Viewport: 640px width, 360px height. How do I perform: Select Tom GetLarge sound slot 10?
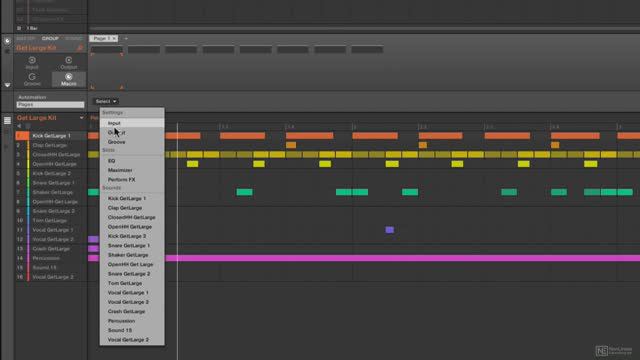click(49, 220)
